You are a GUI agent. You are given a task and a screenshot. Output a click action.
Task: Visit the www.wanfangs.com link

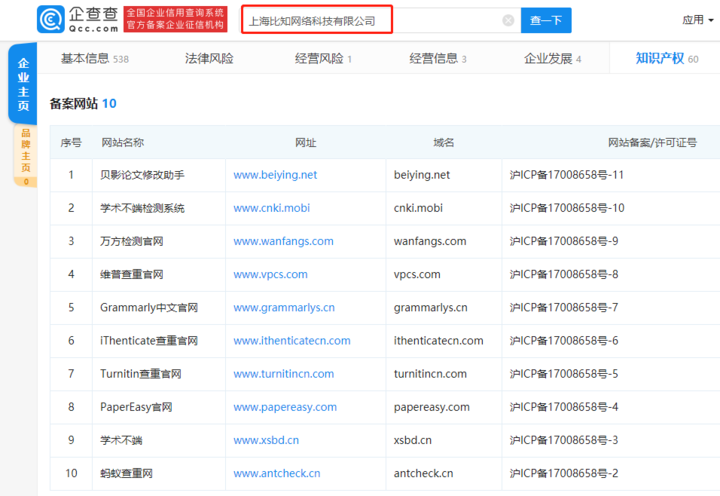tap(283, 241)
